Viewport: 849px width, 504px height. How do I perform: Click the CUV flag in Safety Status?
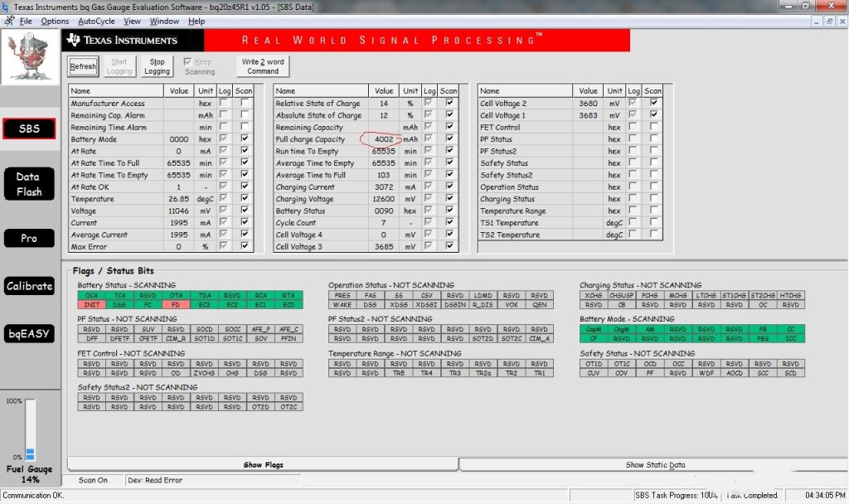(x=594, y=373)
